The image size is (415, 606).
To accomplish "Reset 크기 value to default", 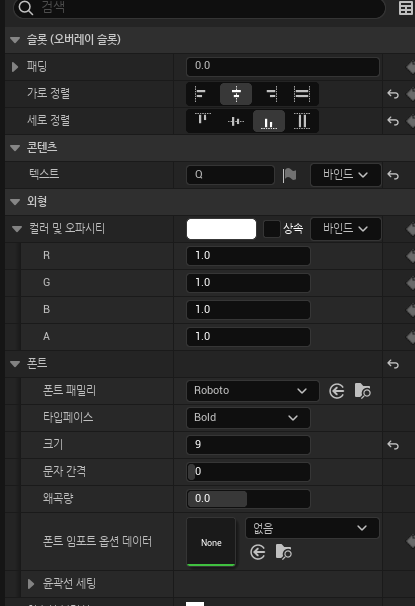I will pyautogui.click(x=393, y=445).
